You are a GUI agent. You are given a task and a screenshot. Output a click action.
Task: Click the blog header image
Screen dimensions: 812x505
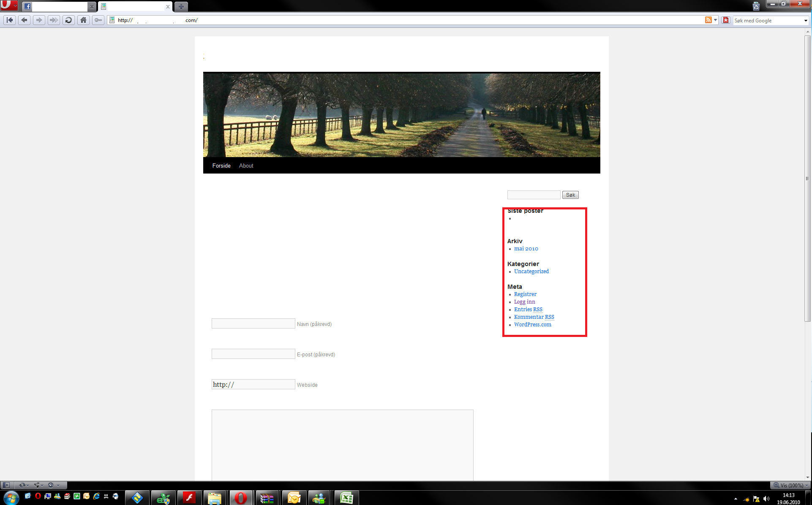pyautogui.click(x=401, y=114)
